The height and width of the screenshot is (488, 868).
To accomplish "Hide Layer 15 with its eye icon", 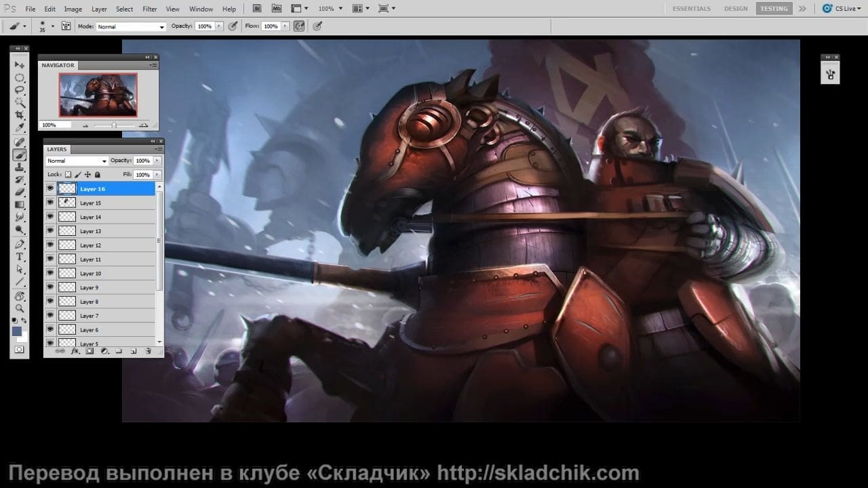I will [50, 203].
